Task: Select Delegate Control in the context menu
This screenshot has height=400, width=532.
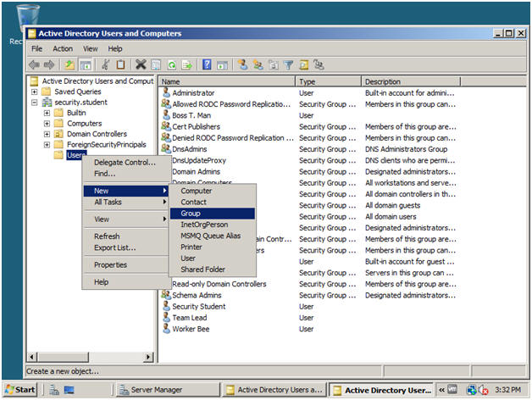Action: click(x=126, y=163)
